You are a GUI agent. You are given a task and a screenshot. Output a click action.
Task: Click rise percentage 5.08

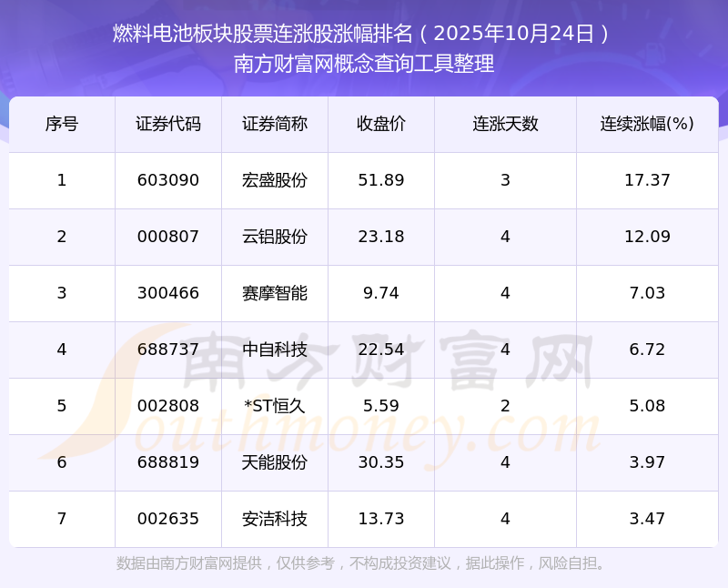pyautogui.click(x=647, y=406)
